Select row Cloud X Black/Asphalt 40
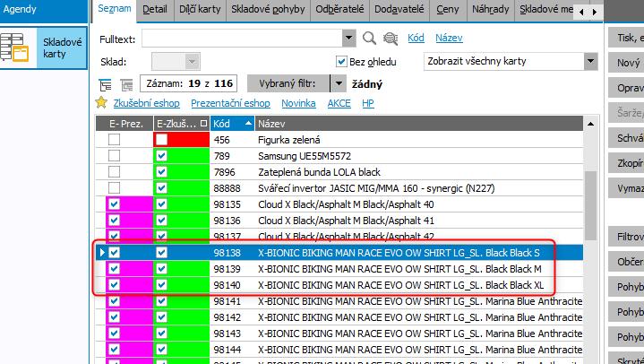The image size is (644, 364). coord(339,204)
